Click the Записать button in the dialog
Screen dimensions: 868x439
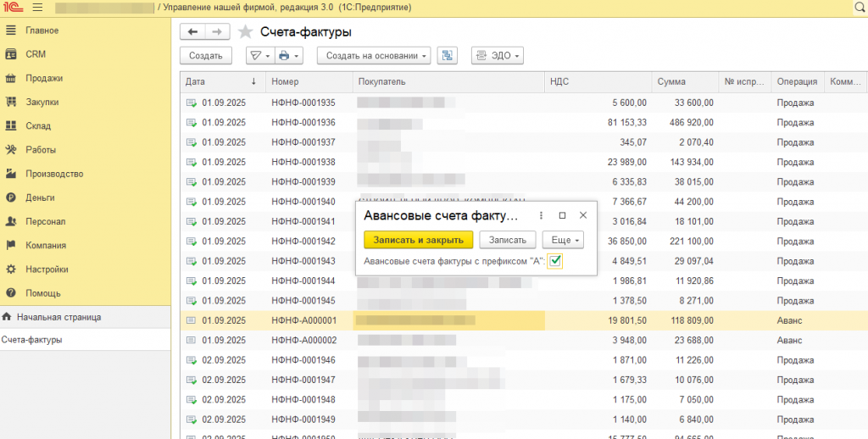tap(507, 240)
